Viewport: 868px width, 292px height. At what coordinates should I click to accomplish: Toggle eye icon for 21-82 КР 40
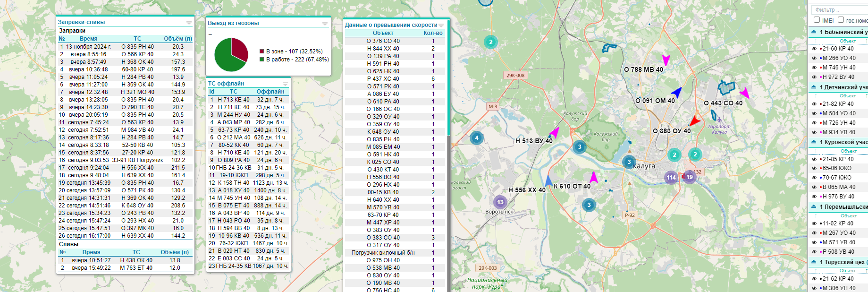click(x=814, y=104)
